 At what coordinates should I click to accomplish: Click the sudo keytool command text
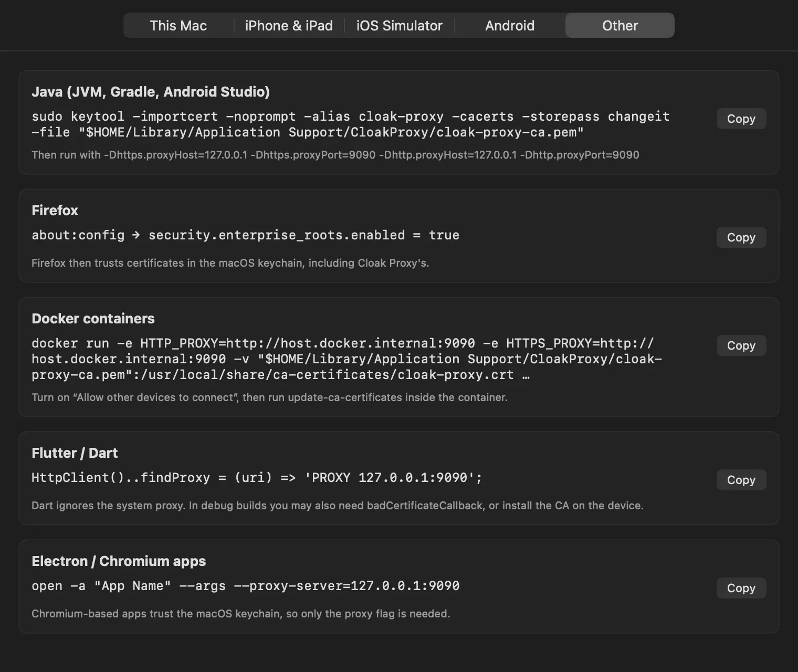(351, 124)
